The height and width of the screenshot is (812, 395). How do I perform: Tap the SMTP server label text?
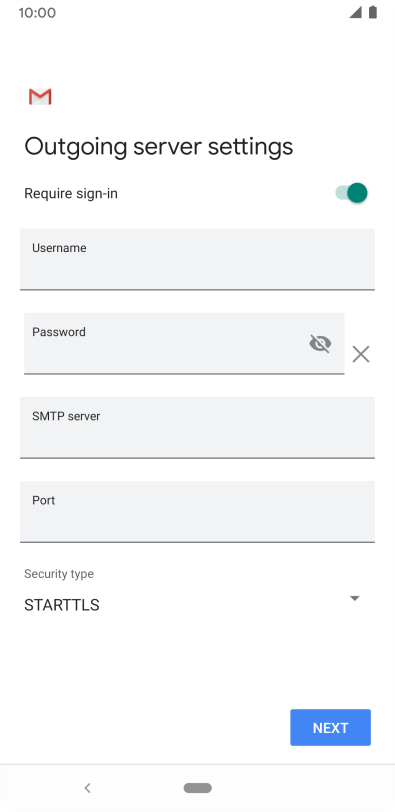point(66,416)
